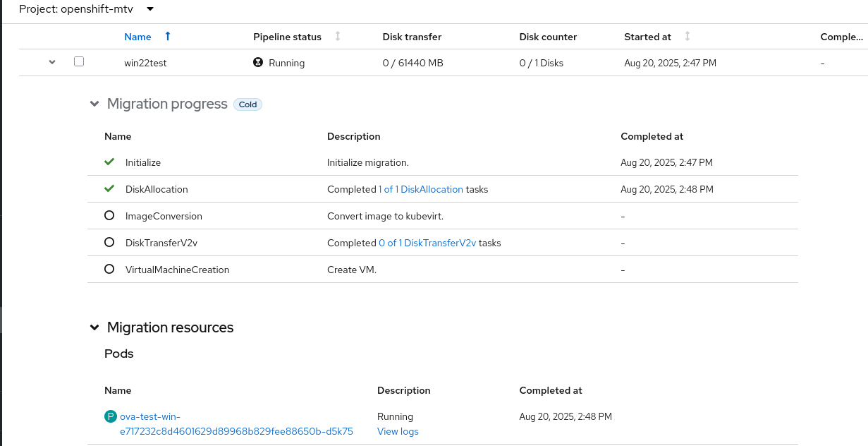Image resolution: width=868 pixels, height=446 pixels.
Task: Open the '0 of 1 DiskTransferV2v' tasks link
Action: [x=427, y=243]
